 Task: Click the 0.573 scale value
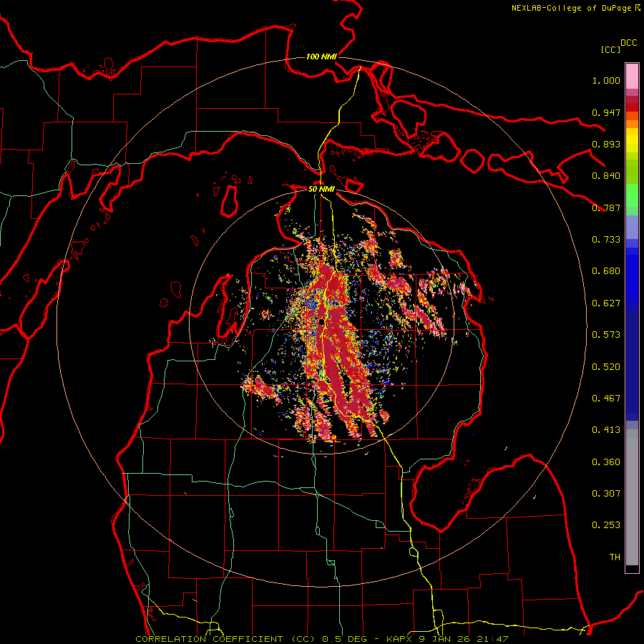tap(606, 335)
